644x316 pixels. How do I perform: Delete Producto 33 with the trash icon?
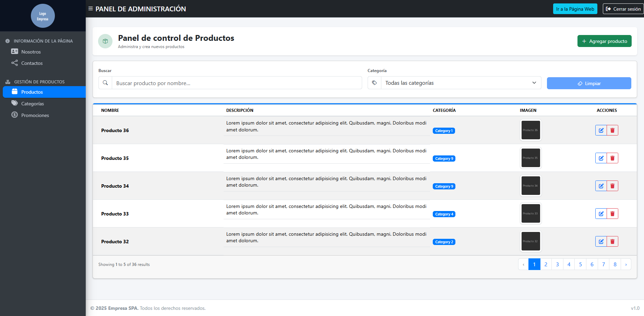coord(612,214)
